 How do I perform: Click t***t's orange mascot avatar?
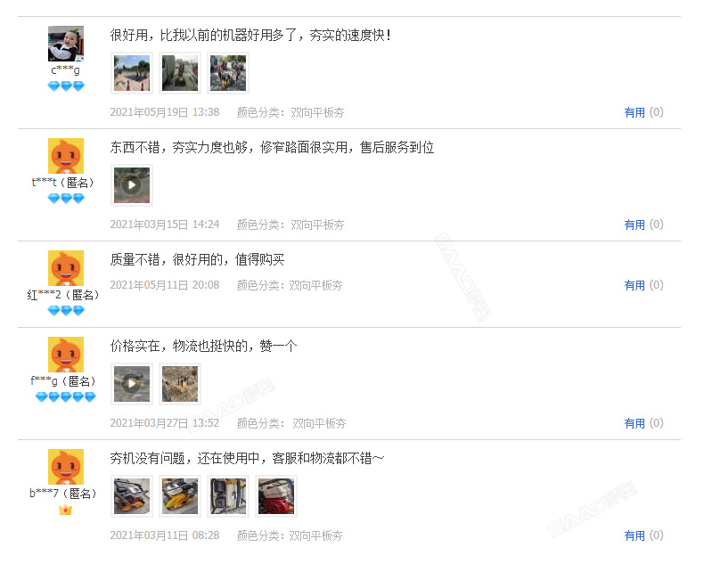(x=66, y=156)
